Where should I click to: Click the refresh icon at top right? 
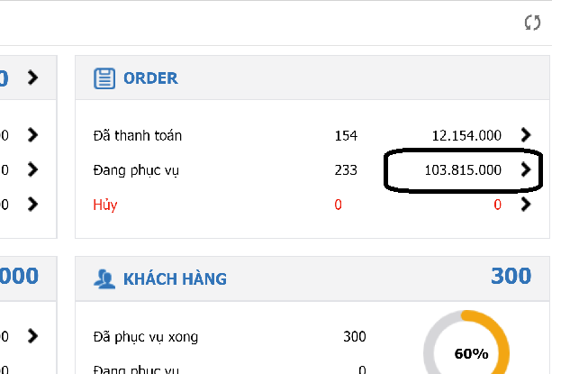tap(532, 23)
